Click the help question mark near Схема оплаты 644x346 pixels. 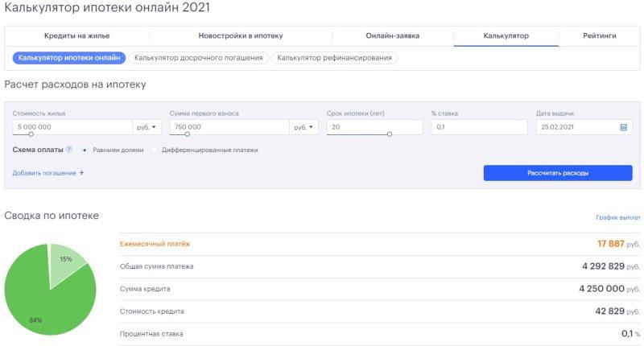click(69, 150)
